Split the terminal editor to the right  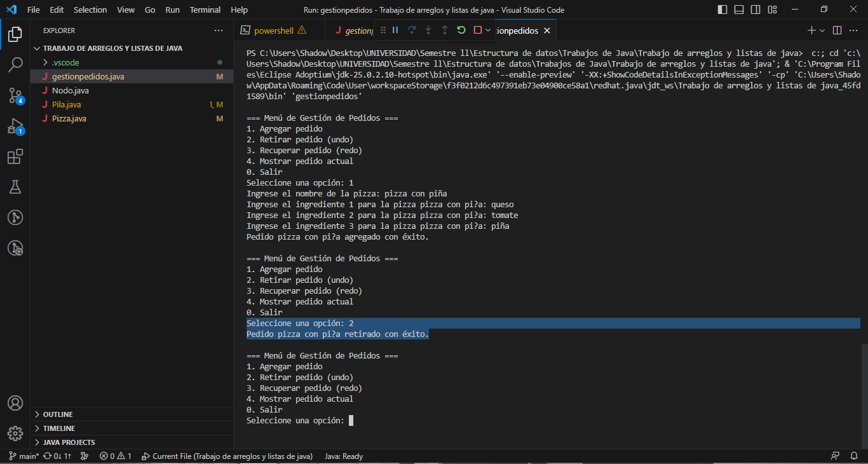click(837, 31)
